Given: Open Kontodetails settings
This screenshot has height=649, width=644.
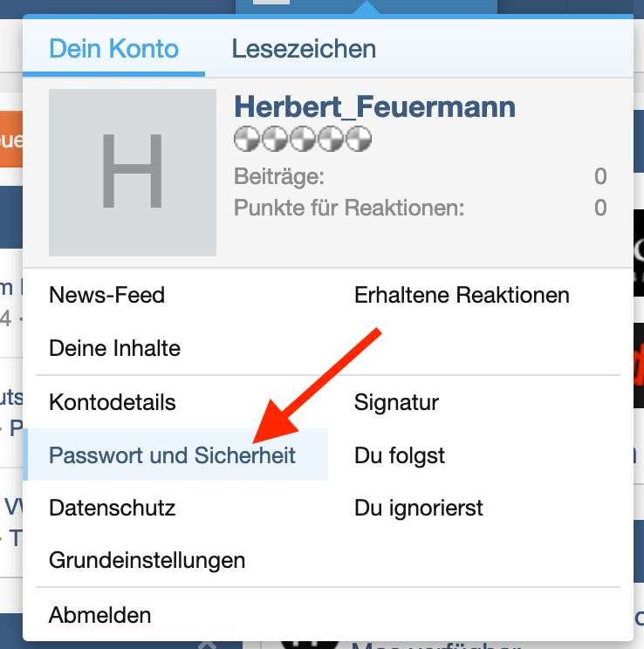Looking at the screenshot, I should [x=112, y=402].
